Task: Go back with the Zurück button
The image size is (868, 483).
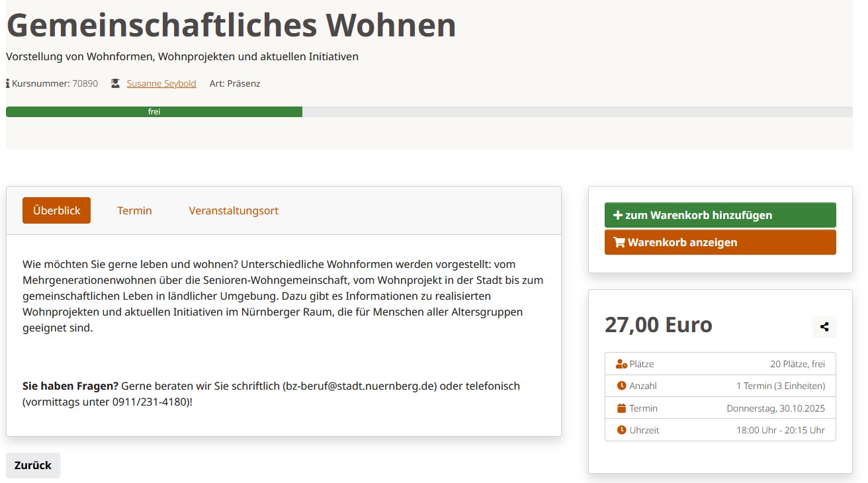Action: click(x=33, y=465)
